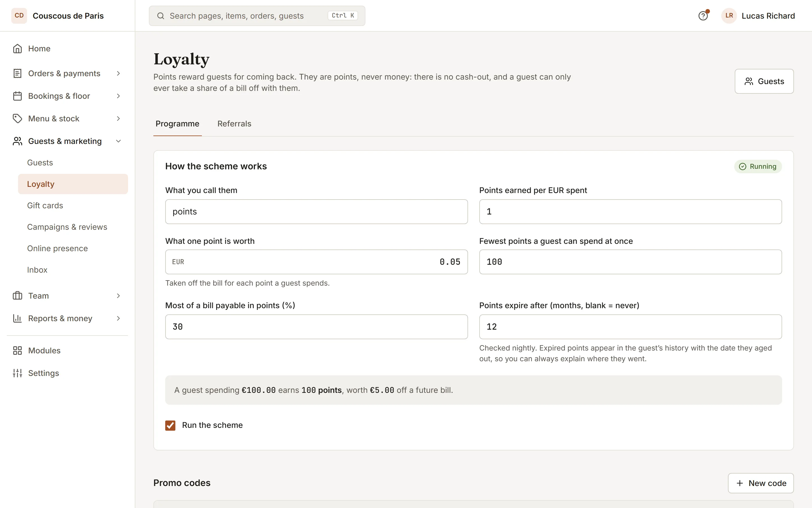Click the Modules grid icon
Image resolution: width=812 pixels, height=508 pixels.
pyautogui.click(x=17, y=351)
